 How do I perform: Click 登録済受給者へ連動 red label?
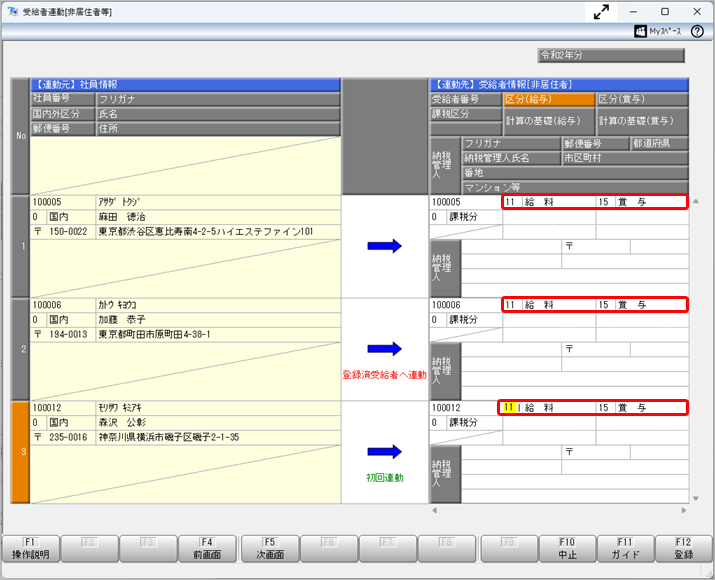coord(384,375)
